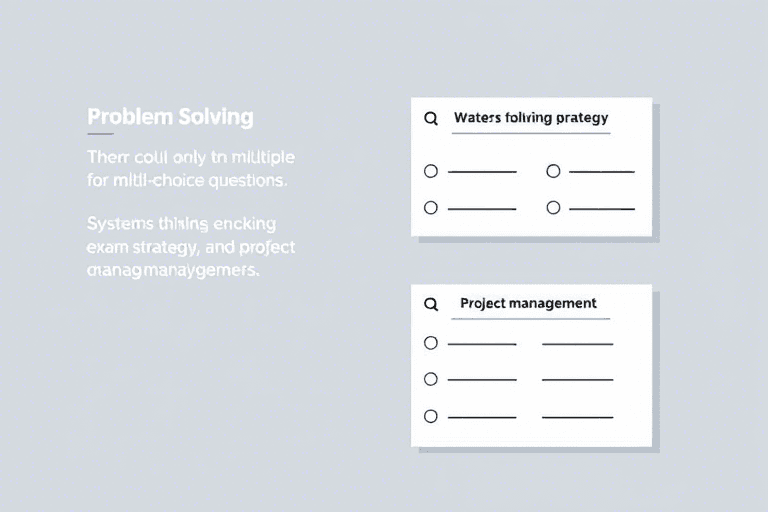The height and width of the screenshot is (512, 768).
Task: Choose the bottom-right radio option in the upper card
Action: pyautogui.click(x=553, y=208)
